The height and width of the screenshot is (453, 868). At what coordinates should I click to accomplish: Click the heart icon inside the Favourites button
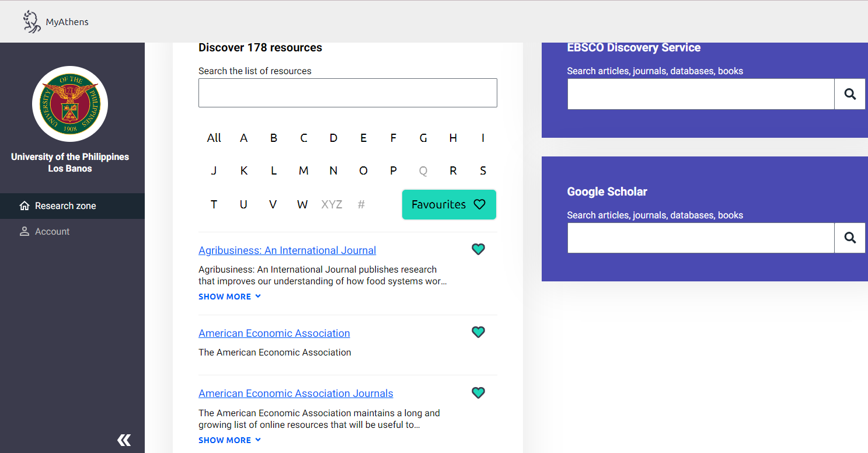(479, 204)
